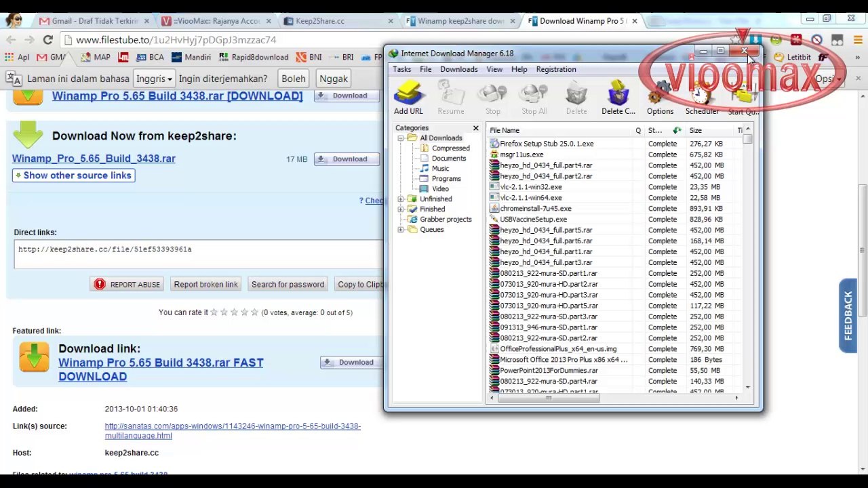Expand the Unfinished category node
Image resolution: width=868 pixels, height=488 pixels.
pyautogui.click(x=401, y=199)
